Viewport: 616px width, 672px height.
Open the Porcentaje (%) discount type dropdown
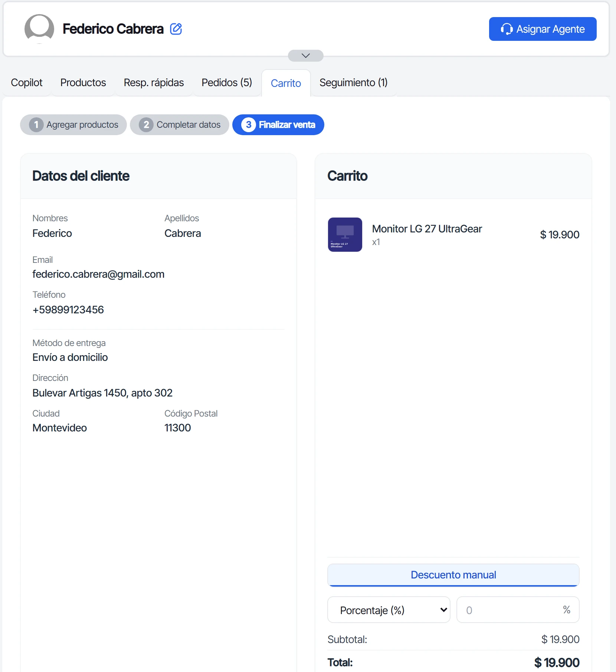(x=389, y=610)
